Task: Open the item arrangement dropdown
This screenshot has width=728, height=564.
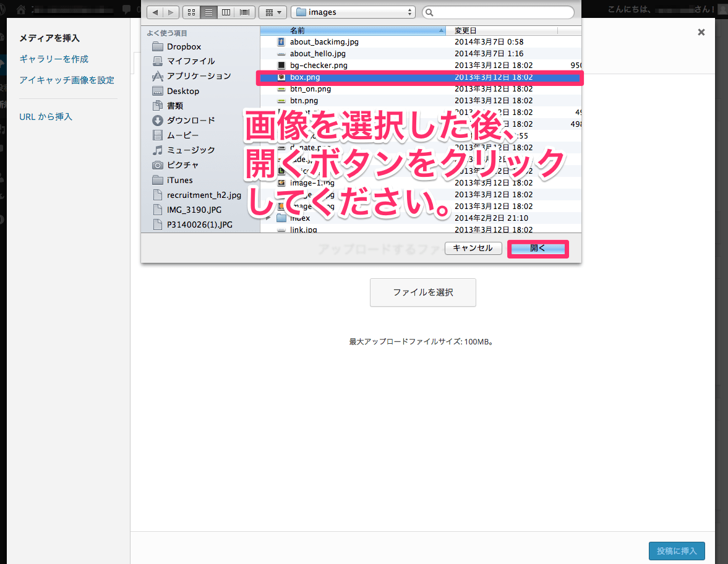Action: click(x=273, y=12)
